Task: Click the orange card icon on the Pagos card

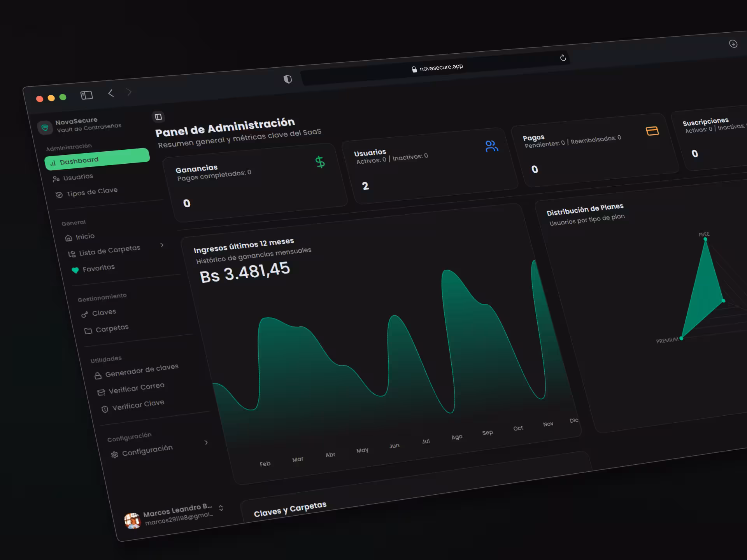Action: tap(652, 131)
